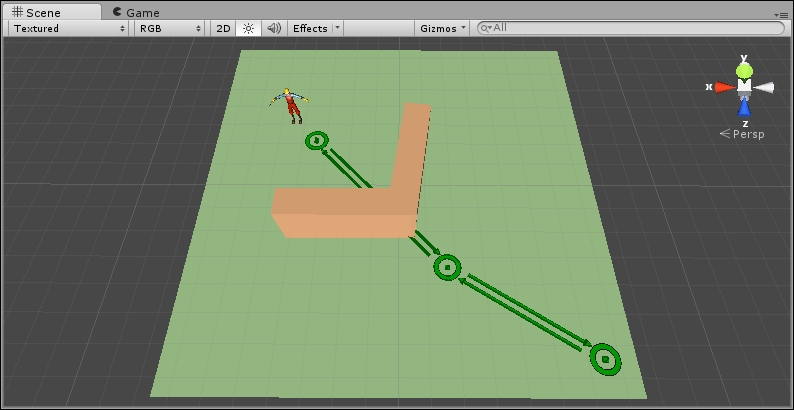Select the top-left green waypoint circle
The image size is (794, 410).
(x=317, y=141)
